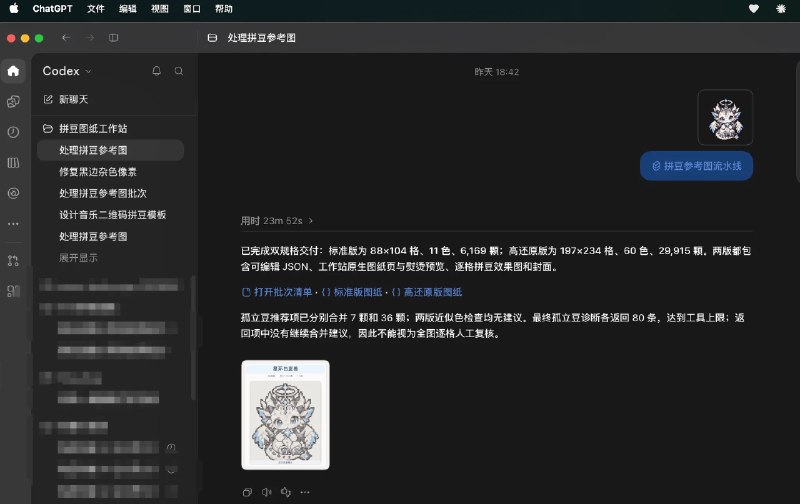The height and width of the screenshot is (504, 800).
Task: Open the overlapping squares icon below Home
Action: 13,102
